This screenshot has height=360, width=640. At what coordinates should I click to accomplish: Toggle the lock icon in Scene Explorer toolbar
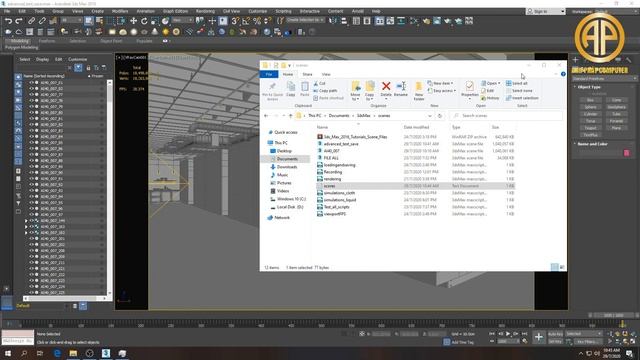point(88,68)
